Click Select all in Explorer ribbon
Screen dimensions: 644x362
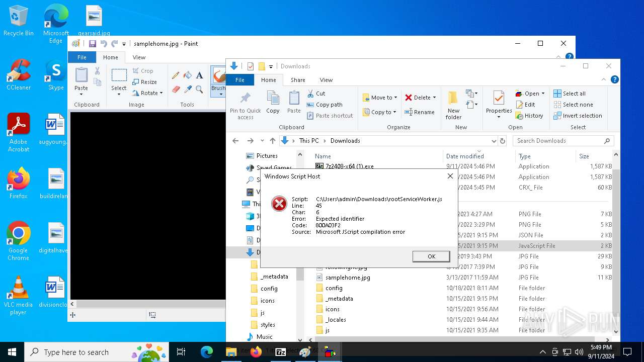(x=570, y=94)
